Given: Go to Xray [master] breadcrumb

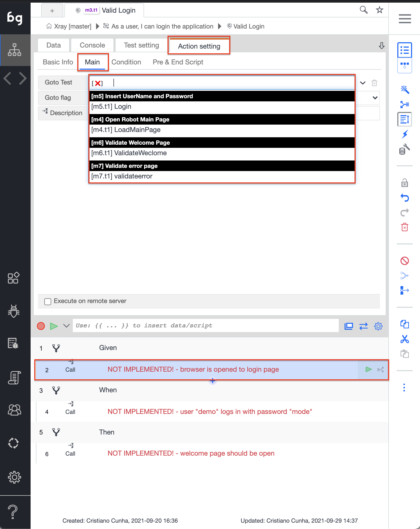Looking at the screenshot, I should pos(69,26).
